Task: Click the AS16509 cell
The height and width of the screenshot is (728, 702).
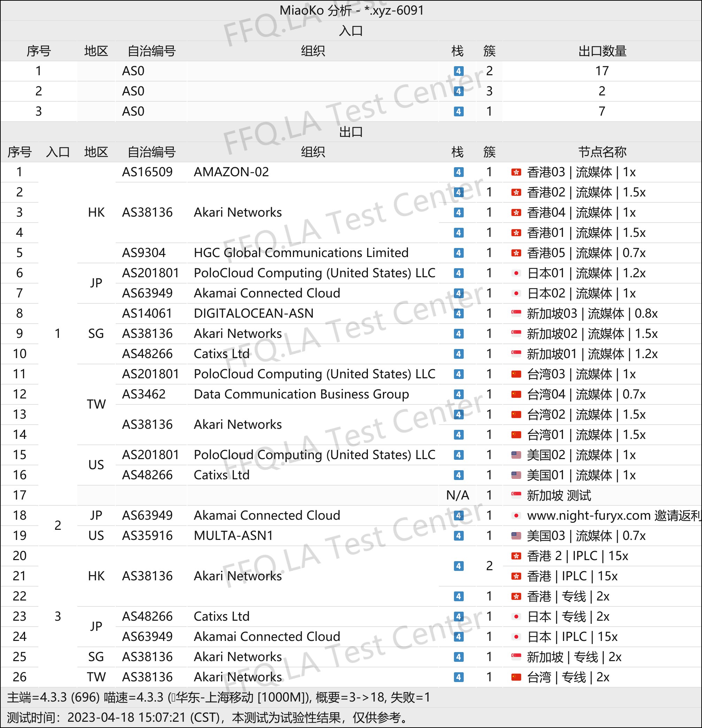Action: [x=147, y=172]
